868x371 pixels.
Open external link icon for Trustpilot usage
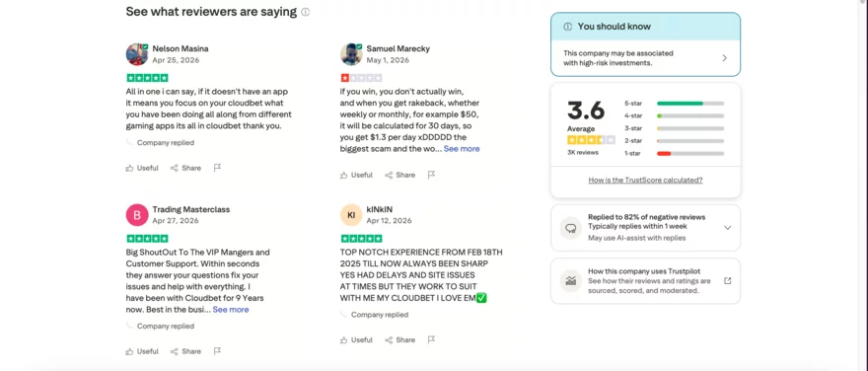coord(727,281)
